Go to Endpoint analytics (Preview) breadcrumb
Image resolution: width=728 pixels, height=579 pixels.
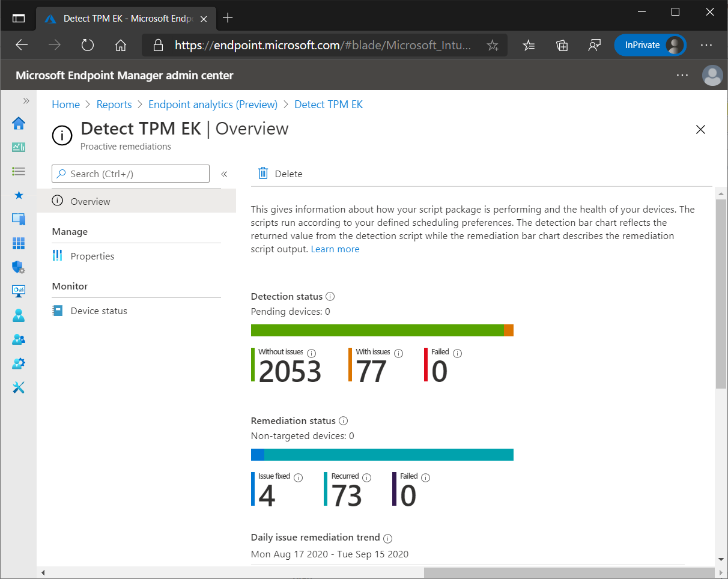tap(213, 105)
